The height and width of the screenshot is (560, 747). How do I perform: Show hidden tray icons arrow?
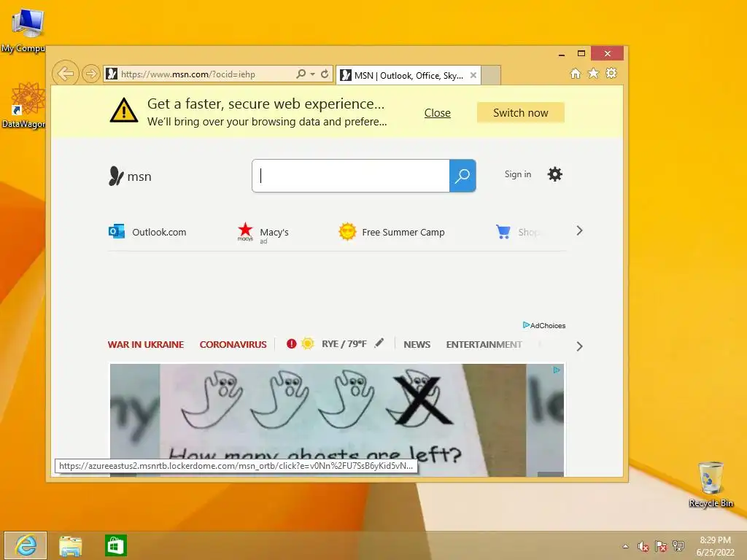pyautogui.click(x=625, y=546)
